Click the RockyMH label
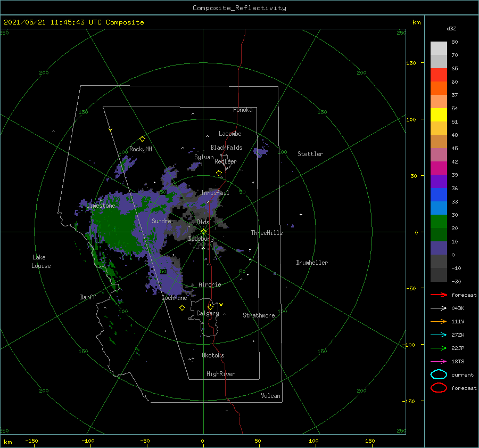This screenshot has height=448, width=479. (x=141, y=149)
